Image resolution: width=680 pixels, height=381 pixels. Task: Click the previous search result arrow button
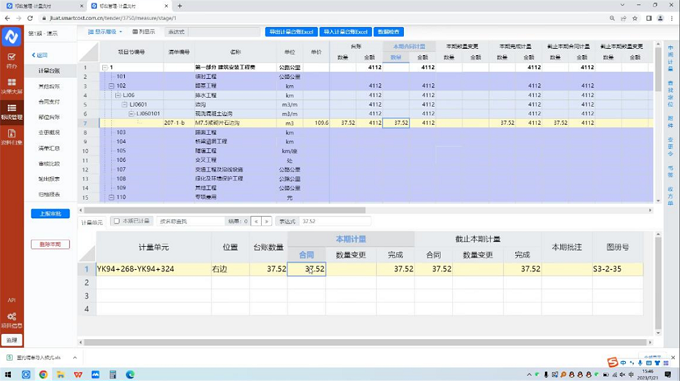pos(256,221)
